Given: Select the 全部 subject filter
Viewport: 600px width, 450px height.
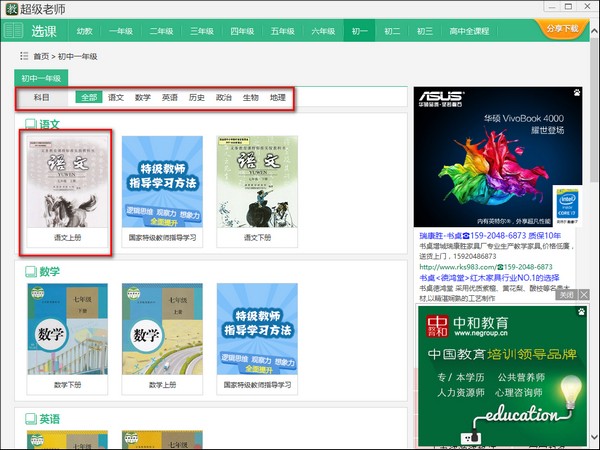Looking at the screenshot, I should 89,97.
